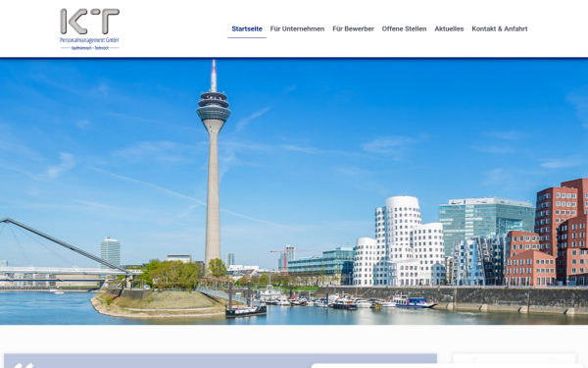Click the red construction crane
Viewport: 588px width, 368px height.
(284, 259)
